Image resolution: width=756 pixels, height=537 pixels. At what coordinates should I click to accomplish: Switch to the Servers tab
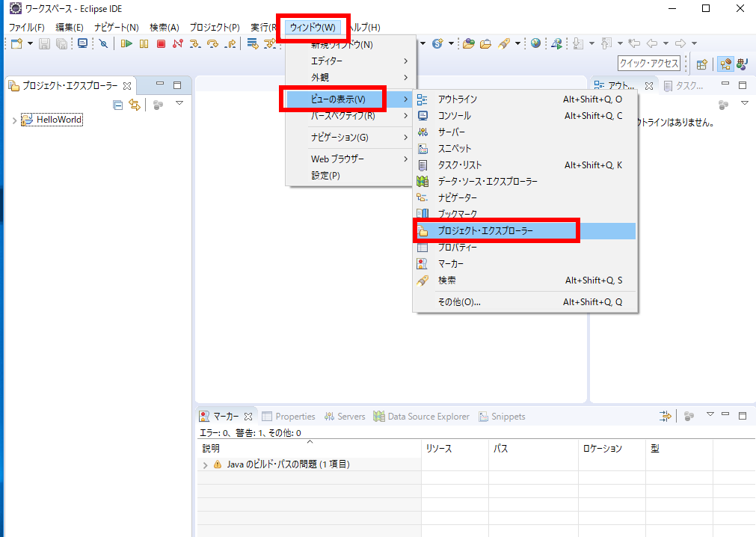pos(345,417)
